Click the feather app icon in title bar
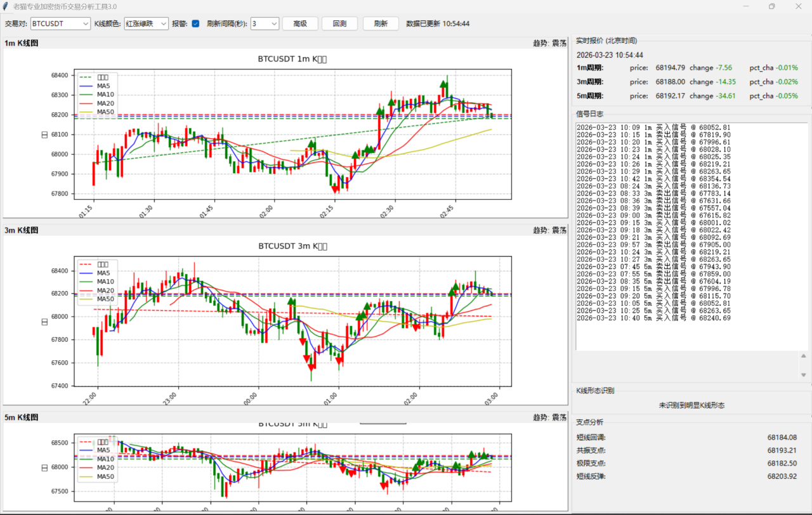Viewport: 812px width, 515px height. click(6, 6)
